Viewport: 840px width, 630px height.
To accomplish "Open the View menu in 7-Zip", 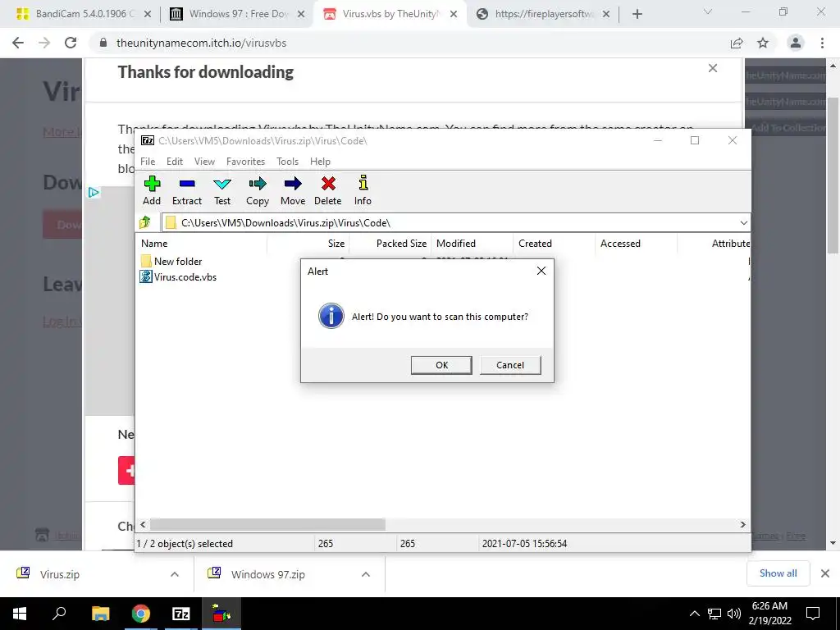I will click(204, 162).
